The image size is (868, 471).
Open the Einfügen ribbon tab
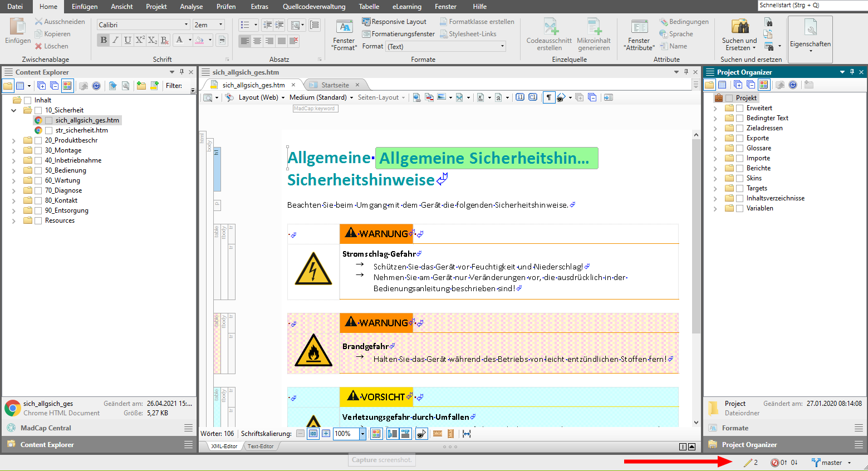click(x=85, y=7)
